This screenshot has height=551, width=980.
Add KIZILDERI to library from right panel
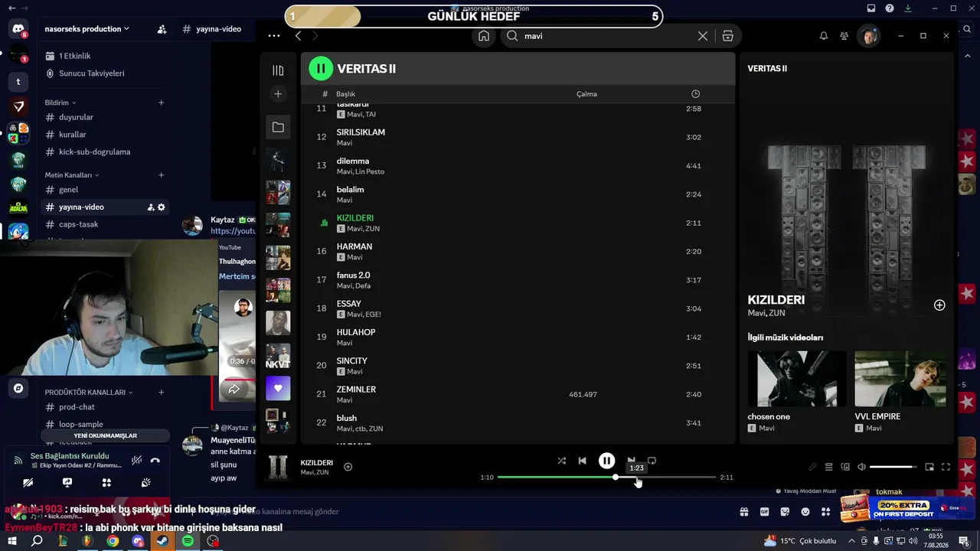pos(939,305)
